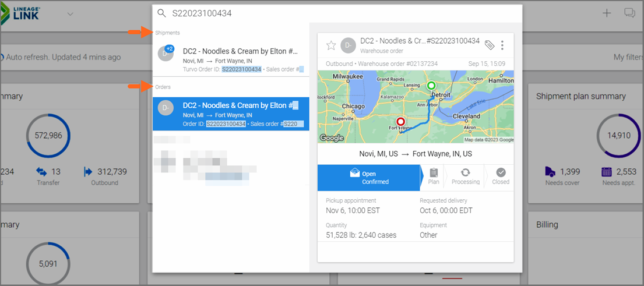
Task: Click the 2,553 Needs appt. count
Action: pos(627,171)
